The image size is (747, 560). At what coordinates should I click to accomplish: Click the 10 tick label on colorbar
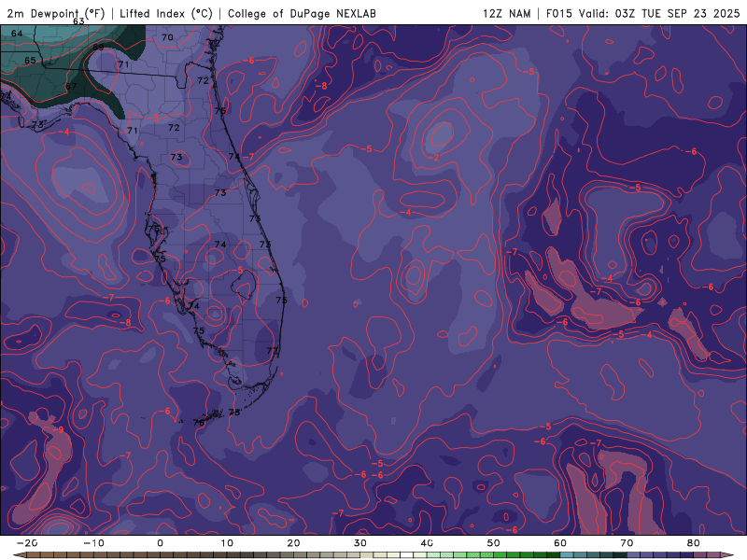click(x=227, y=543)
